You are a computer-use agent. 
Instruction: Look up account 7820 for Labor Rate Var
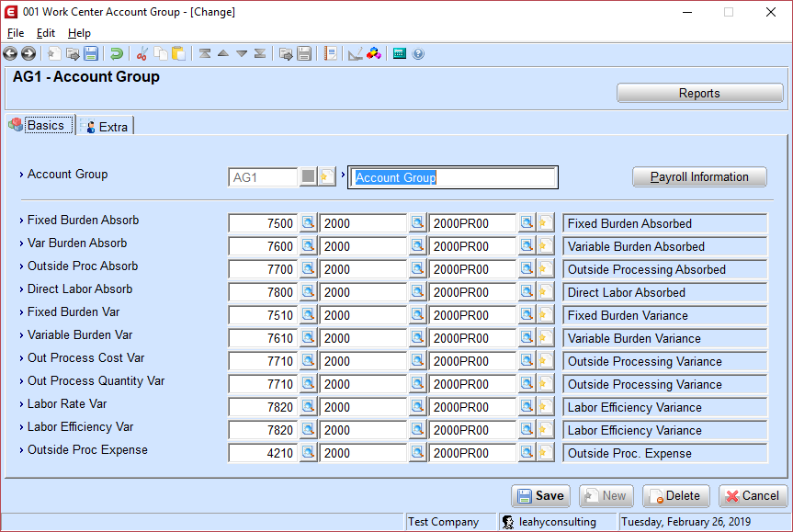click(308, 406)
